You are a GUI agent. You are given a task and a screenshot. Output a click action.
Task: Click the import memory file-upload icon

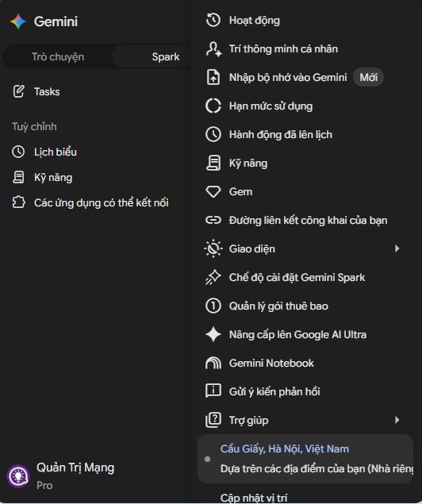(213, 78)
